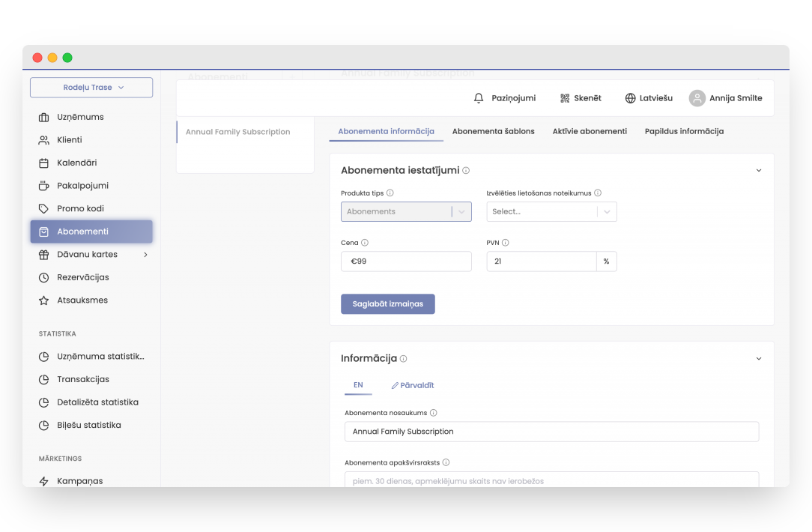Click info icon beside PVN label
This screenshot has height=532, width=812.
coord(506,243)
